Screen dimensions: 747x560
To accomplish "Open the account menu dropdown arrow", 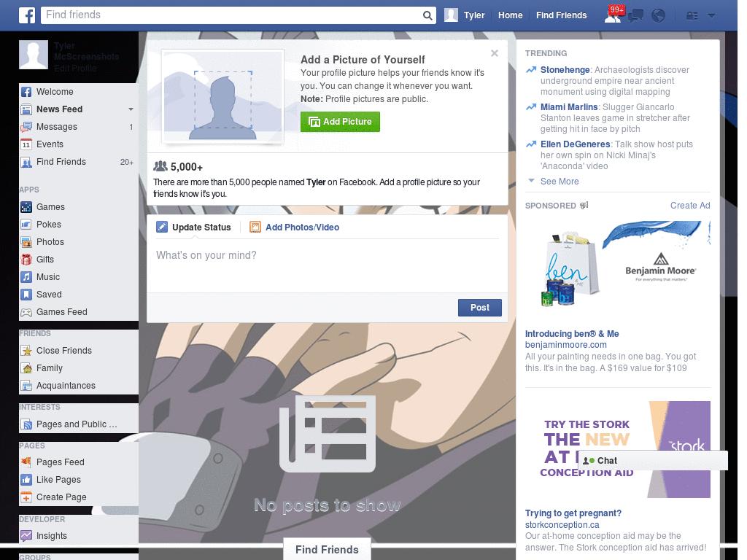I will point(711,16).
